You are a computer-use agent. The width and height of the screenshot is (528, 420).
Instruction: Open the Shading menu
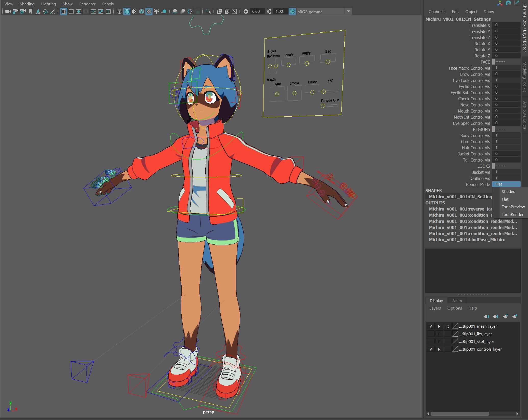tap(27, 4)
